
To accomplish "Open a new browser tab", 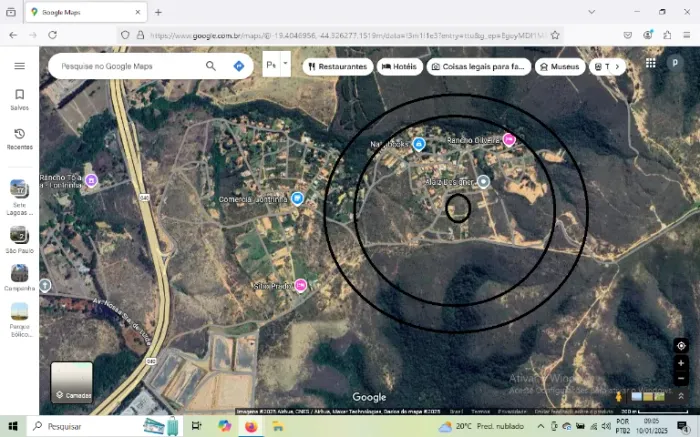I will click(x=158, y=12).
